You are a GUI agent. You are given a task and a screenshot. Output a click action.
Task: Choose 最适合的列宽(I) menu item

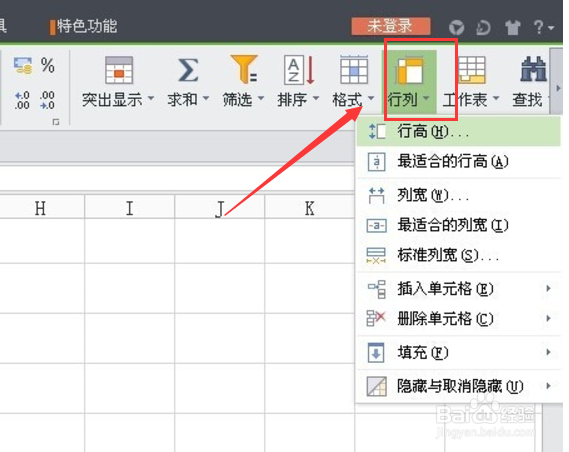459,225
